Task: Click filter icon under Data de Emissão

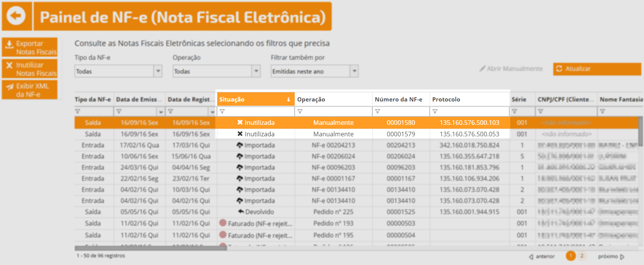Action: 119,111
